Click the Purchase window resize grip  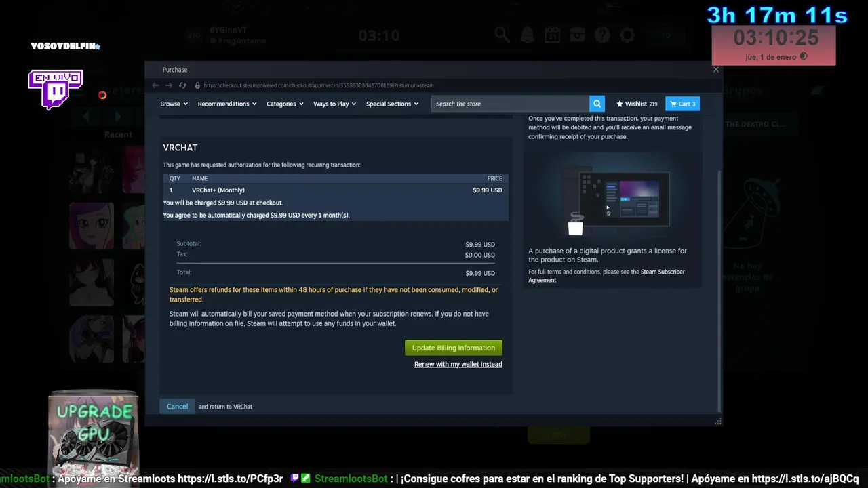717,422
